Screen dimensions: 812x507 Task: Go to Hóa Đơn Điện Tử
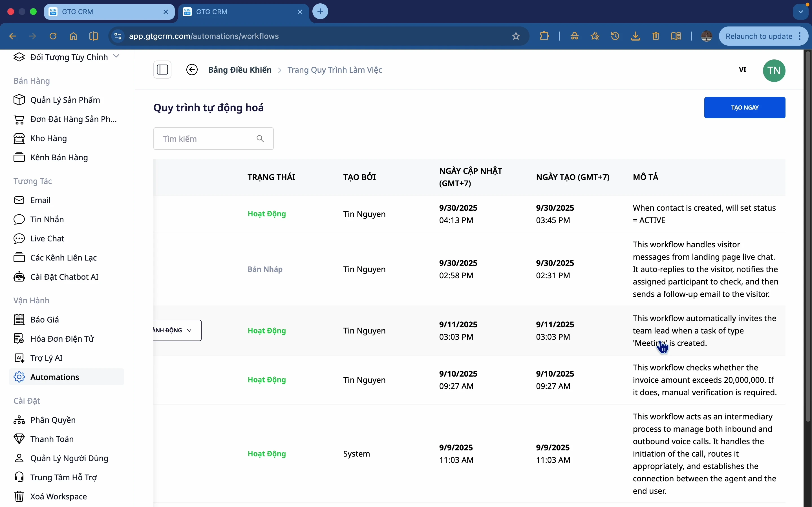[x=62, y=339]
